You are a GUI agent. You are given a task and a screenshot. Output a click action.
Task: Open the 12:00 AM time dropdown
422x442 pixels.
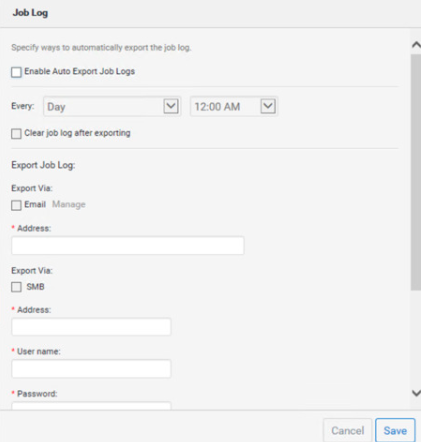234,107
